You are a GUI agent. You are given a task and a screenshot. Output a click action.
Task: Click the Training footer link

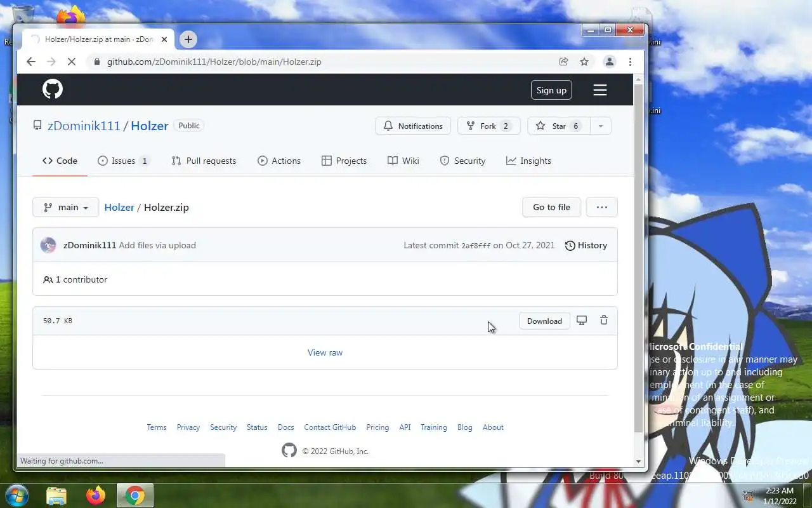click(x=434, y=427)
